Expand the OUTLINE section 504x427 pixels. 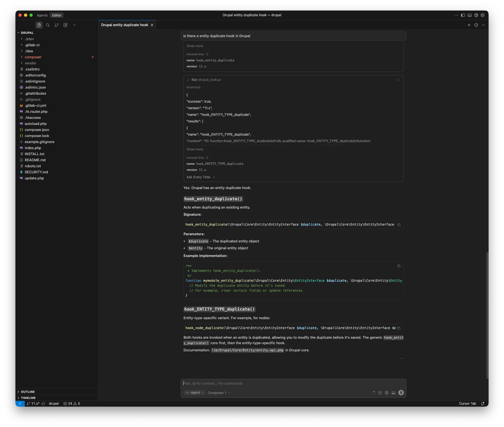coord(28,392)
